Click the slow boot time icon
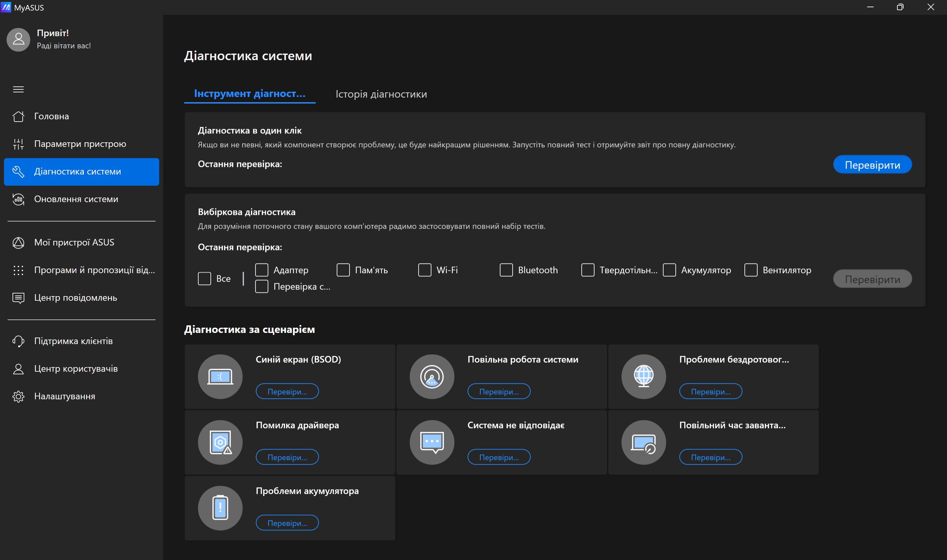947x560 pixels. click(643, 442)
